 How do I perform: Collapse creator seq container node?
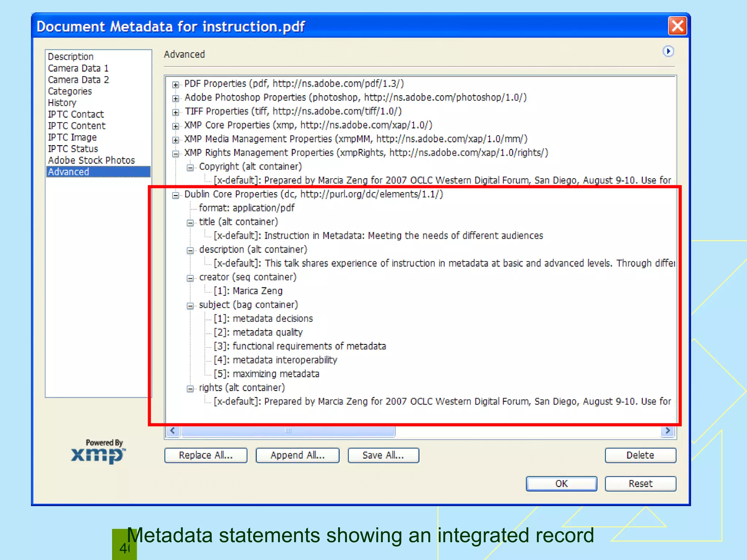click(x=190, y=278)
